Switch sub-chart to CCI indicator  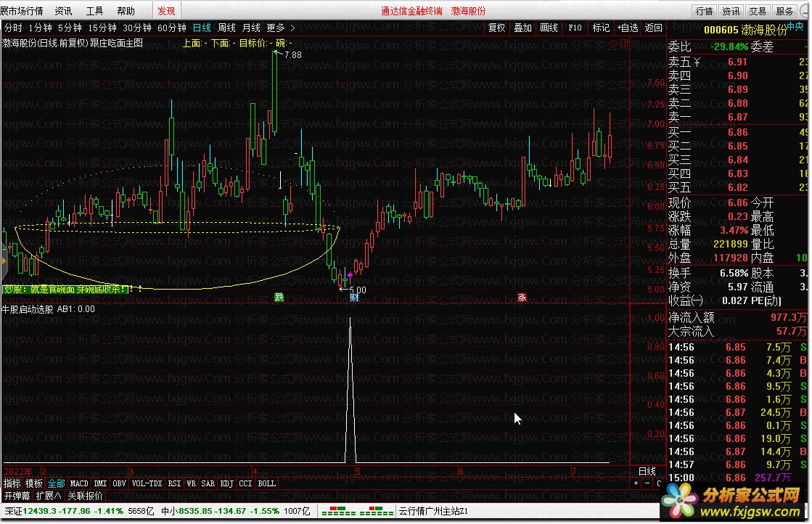click(x=245, y=483)
